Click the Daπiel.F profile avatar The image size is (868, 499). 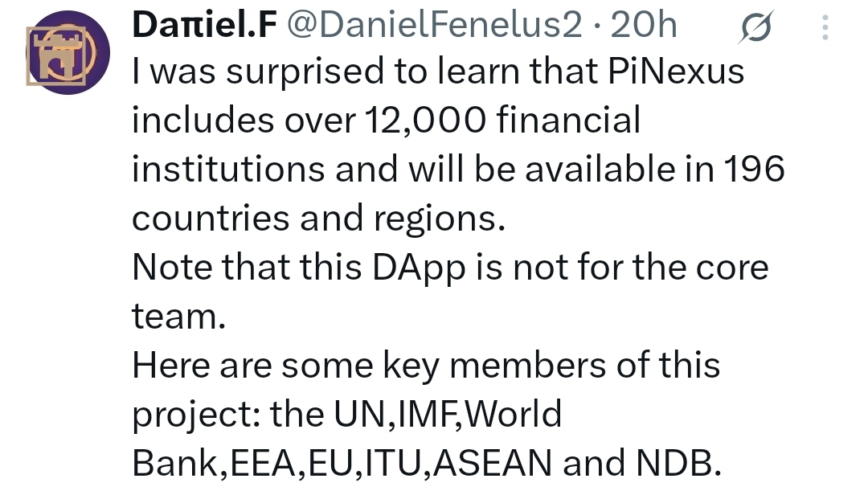click(68, 52)
